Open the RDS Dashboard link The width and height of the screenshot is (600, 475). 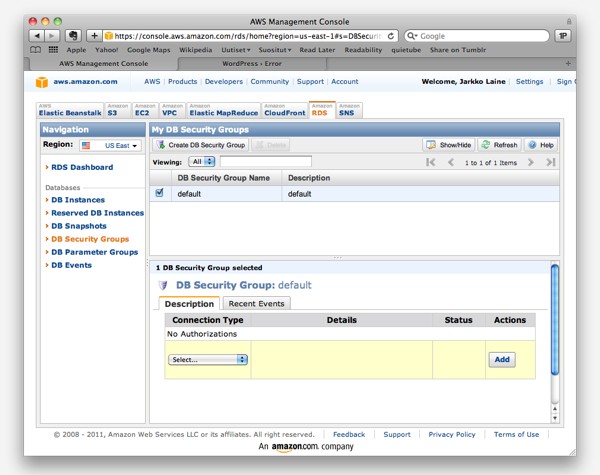click(x=82, y=167)
